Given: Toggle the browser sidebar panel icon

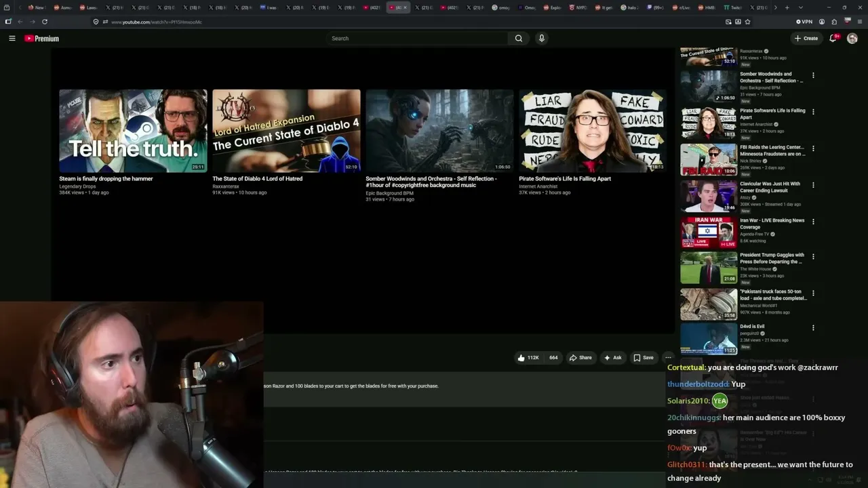Looking at the screenshot, I should 8,22.
